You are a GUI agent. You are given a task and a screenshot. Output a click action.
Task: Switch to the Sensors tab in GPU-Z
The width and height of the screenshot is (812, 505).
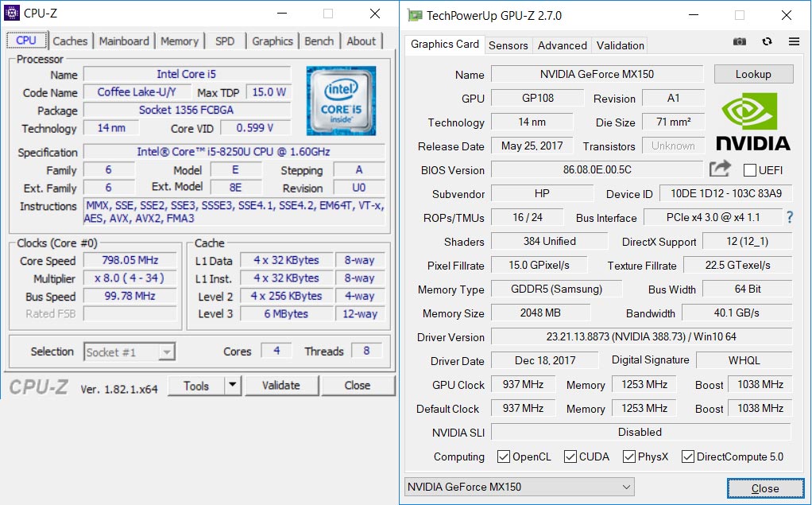click(508, 45)
